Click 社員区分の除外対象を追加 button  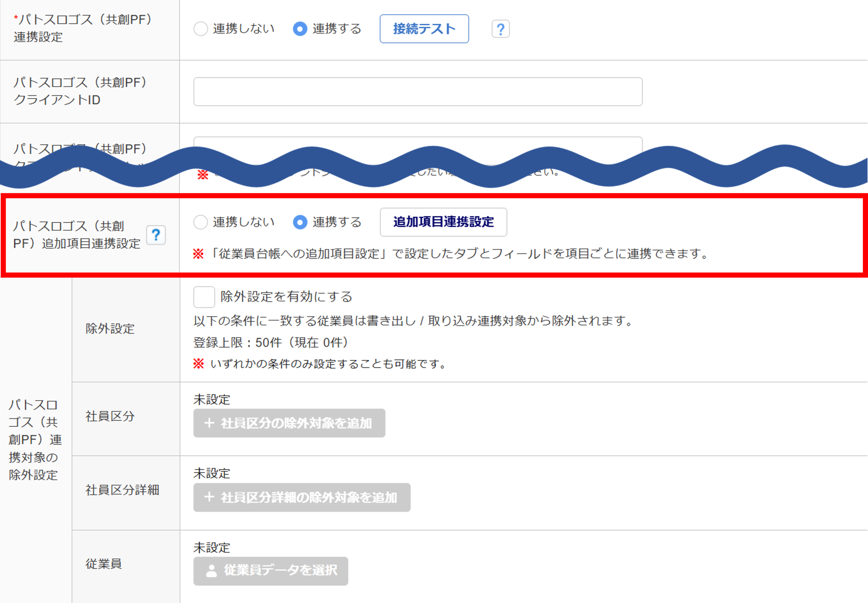tap(289, 423)
